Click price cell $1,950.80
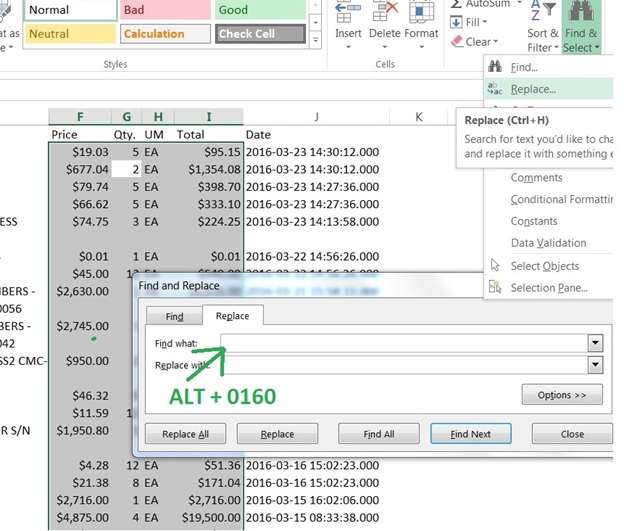Image resolution: width=624 pixels, height=531 pixels. 80,430
